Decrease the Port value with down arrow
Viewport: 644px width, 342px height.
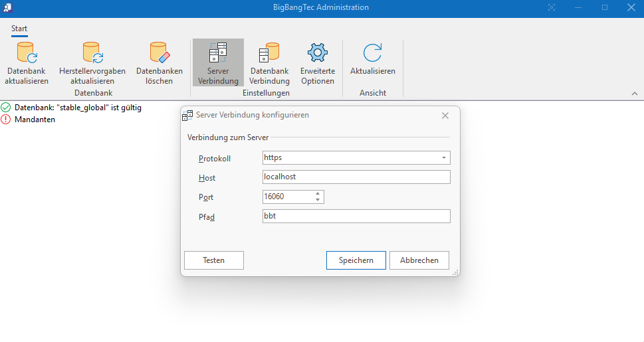(x=318, y=200)
